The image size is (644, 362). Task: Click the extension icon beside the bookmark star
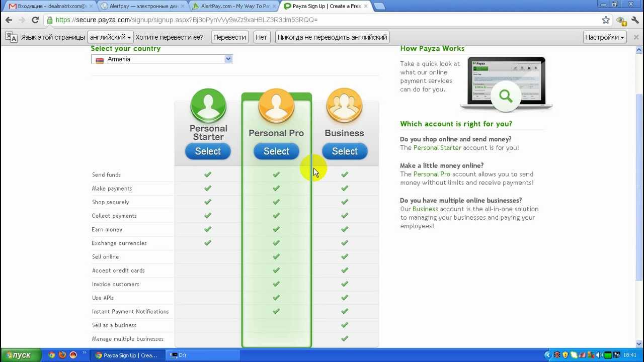coord(621,21)
